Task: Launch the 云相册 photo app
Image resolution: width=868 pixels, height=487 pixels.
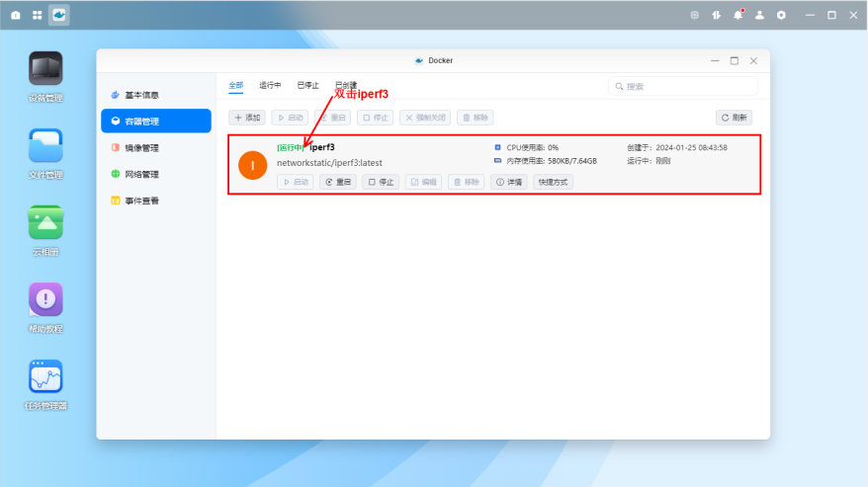Action: coord(45,222)
